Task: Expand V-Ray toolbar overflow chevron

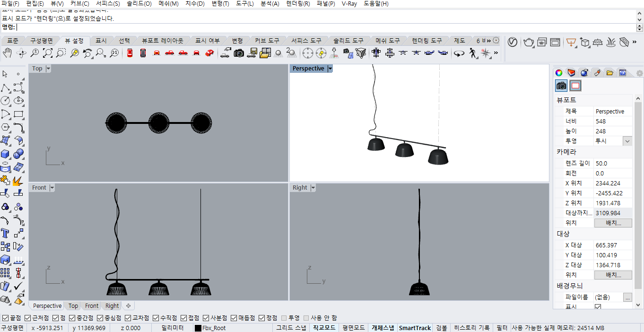Action: pyautogui.click(x=635, y=43)
